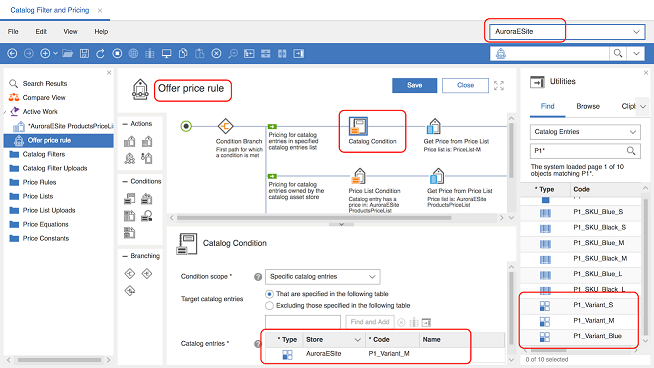Switch to the Browse tab in Utilities
Screen dimensions: 654x368
tap(588, 106)
